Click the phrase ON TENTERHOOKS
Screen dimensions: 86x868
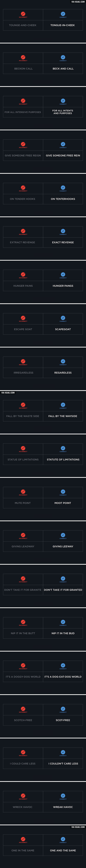(x=63, y=199)
